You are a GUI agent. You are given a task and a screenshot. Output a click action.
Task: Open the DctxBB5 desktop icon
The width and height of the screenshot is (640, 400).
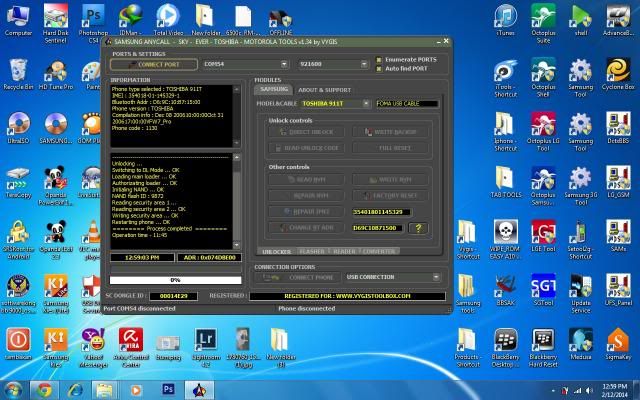(x=618, y=128)
